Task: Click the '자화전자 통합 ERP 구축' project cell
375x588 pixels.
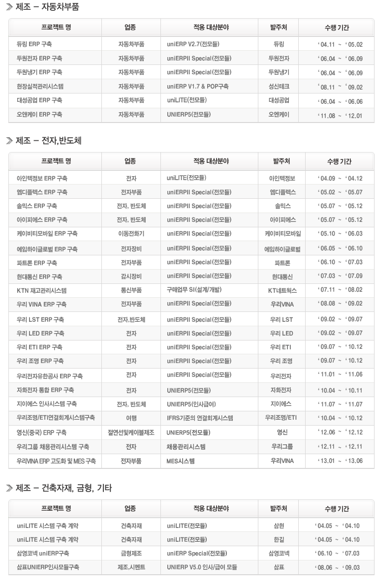Action: pyautogui.click(x=45, y=390)
